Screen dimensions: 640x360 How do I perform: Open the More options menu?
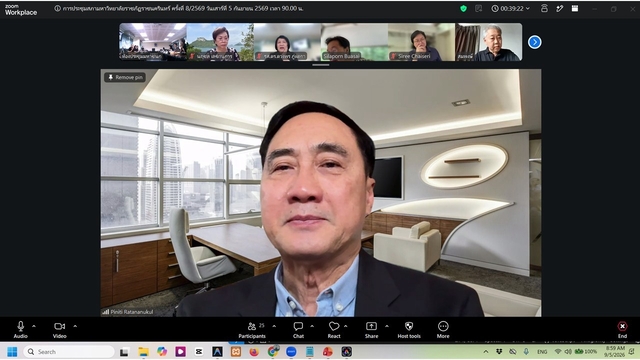click(443, 330)
